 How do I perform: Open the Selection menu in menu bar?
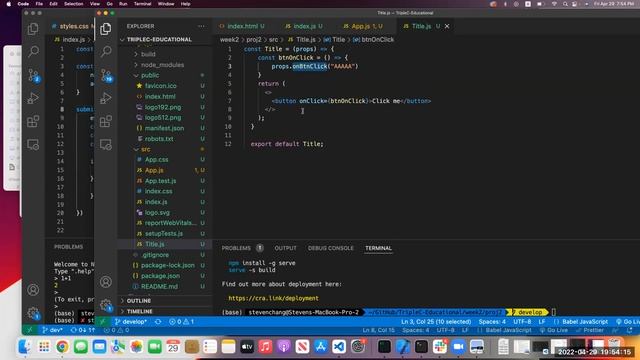pyautogui.click(x=73, y=4)
